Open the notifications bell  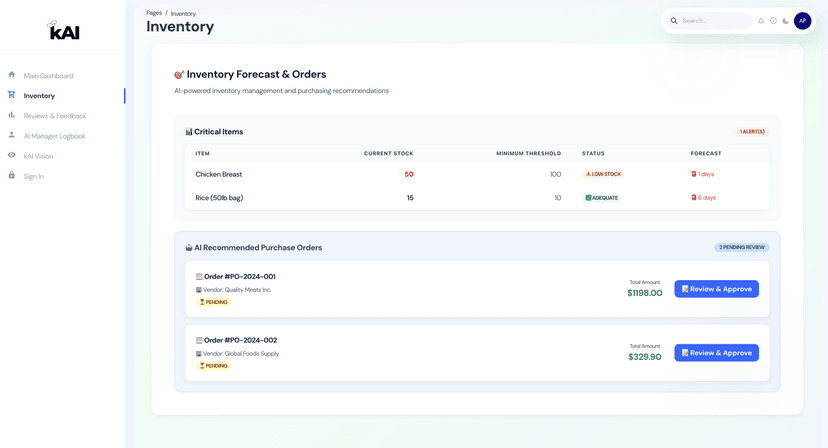[x=761, y=21]
